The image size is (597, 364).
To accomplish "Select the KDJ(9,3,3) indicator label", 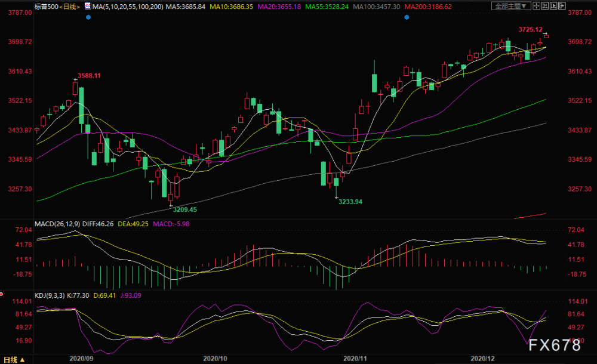I will (50, 295).
